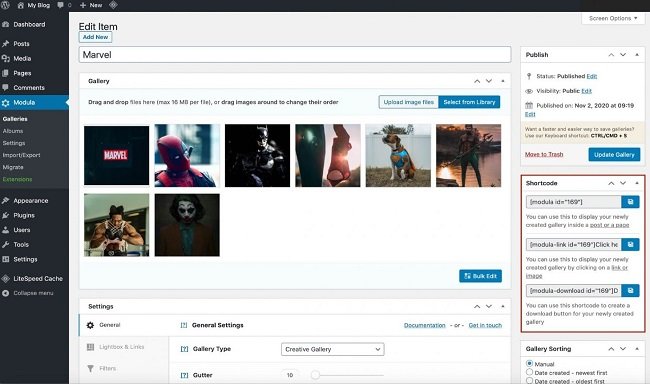This screenshot has height=384, width=650.
Task: Edit the Visibility Public link
Action: pos(587,91)
